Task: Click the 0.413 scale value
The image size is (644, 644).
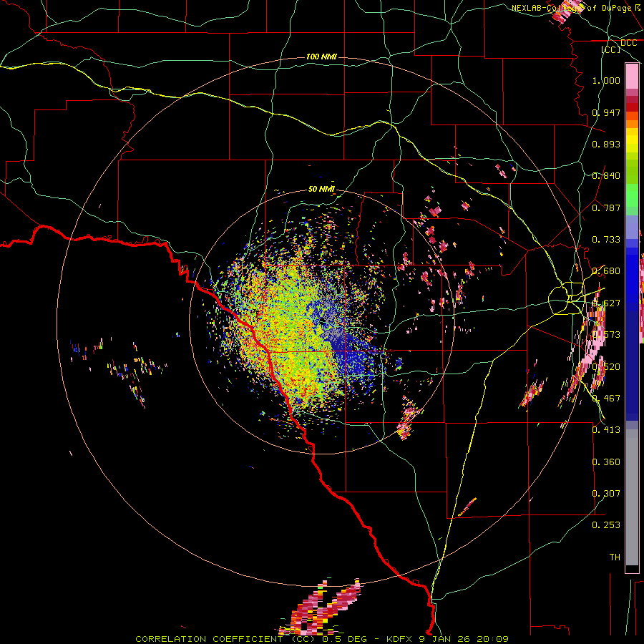Action: tap(606, 430)
